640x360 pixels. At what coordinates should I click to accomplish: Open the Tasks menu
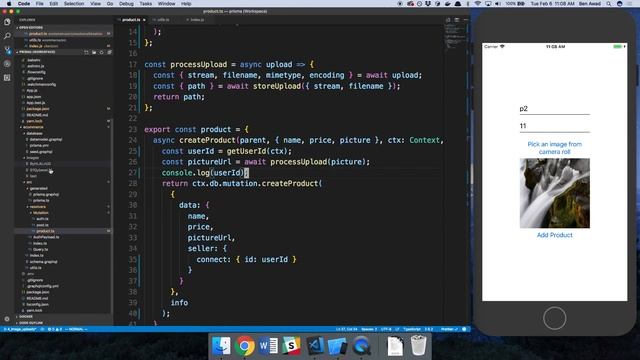pyautogui.click(x=146, y=4)
